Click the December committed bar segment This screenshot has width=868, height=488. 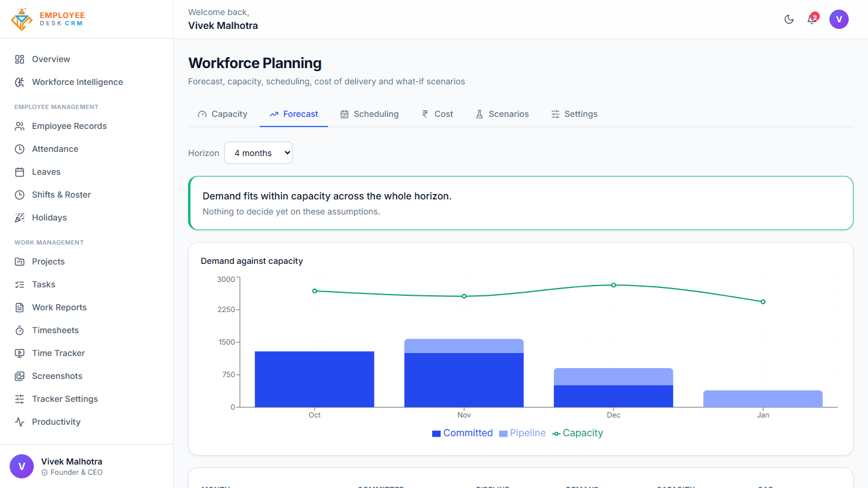[614, 396]
